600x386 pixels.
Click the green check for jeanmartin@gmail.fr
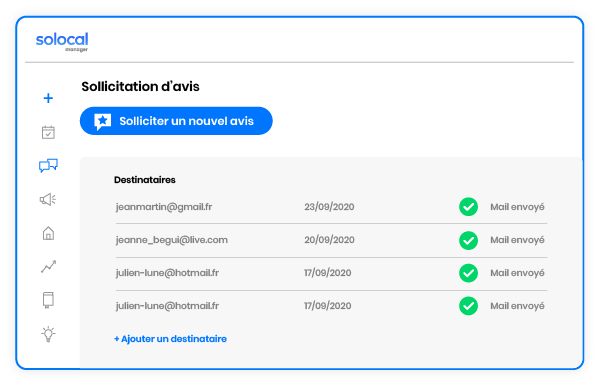[468, 207]
